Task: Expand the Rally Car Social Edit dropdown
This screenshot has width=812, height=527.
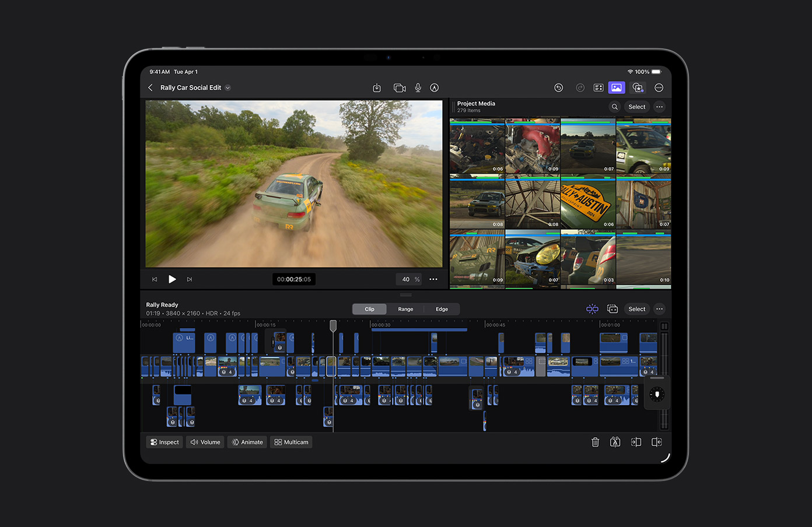Action: tap(228, 88)
